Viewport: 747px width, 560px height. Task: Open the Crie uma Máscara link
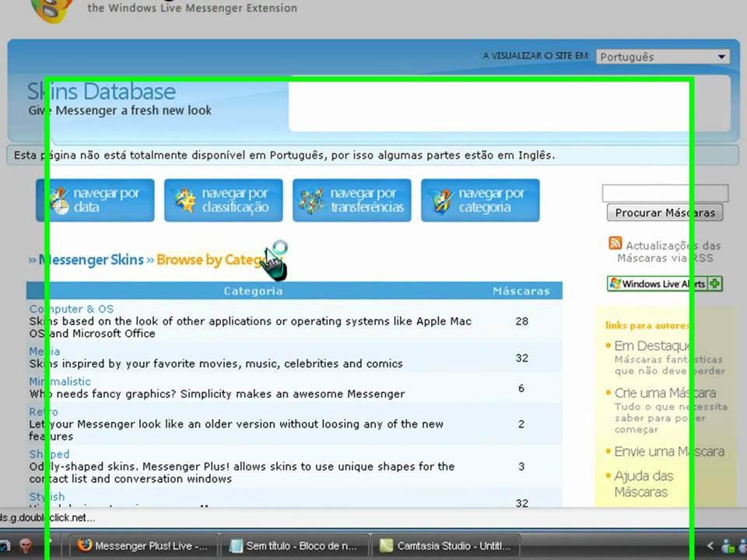click(665, 393)
